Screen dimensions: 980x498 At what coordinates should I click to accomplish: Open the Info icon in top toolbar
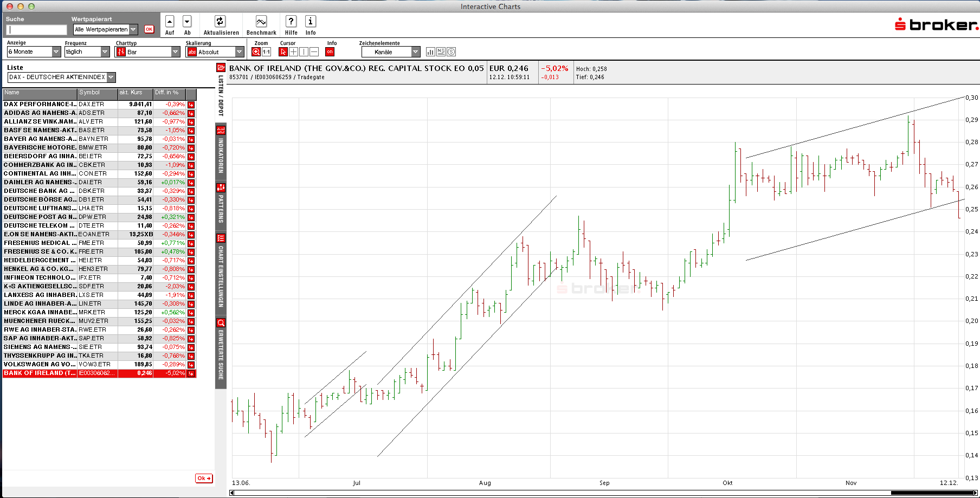311,22
